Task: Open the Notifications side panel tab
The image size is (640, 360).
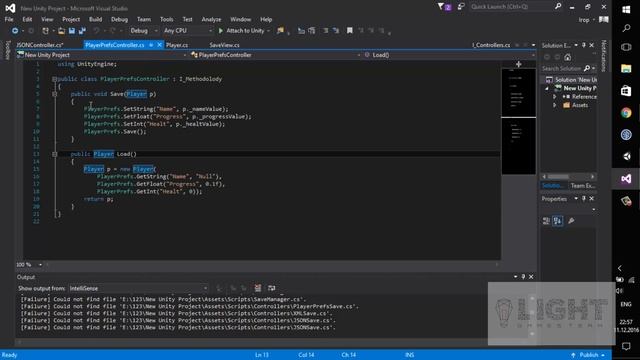Action: pos(604,56)
